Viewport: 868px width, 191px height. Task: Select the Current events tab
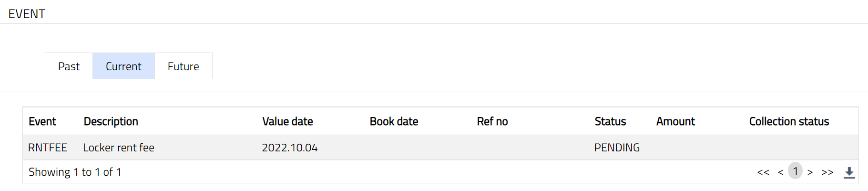123,66
